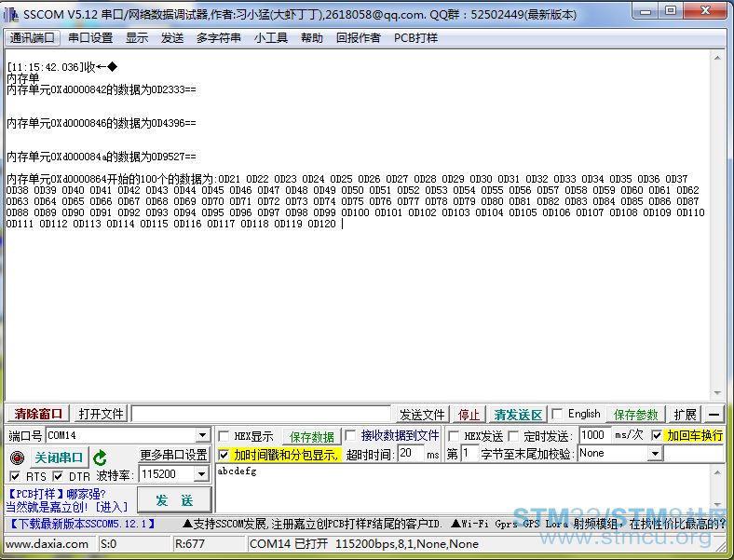This screenshot has height=560, width=734.
Task: Click the line containing 0D9527==
Action: point(102,157)
